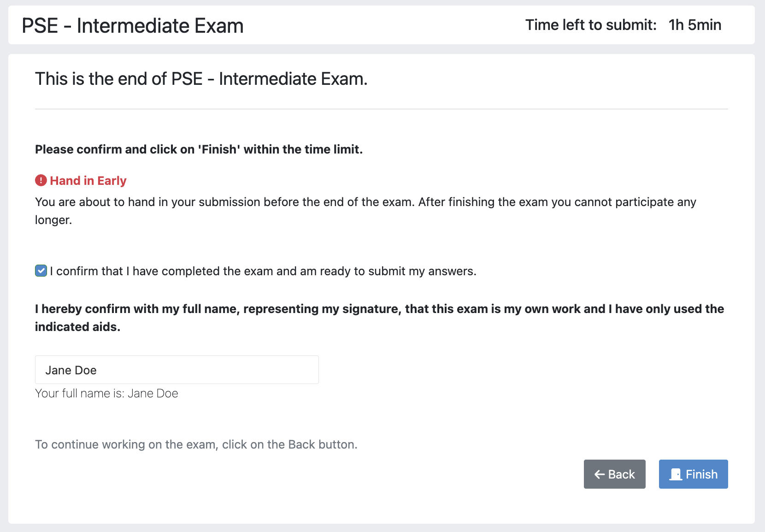
Task: Click the 'PSE - Intermediate Exam' page title
Action: click(x=133, y=26)
